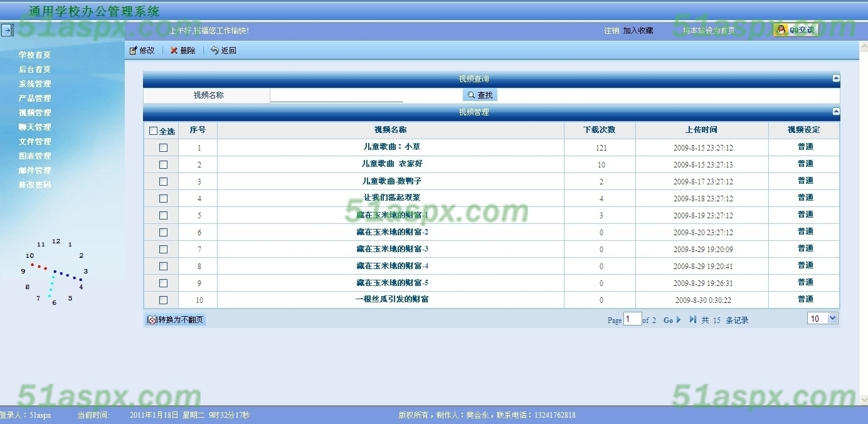Image resolution: width=868 pixels, height=424 pixels.
Task: Collapse the sidebar with the arrow icon
Action: coord(7,29)
